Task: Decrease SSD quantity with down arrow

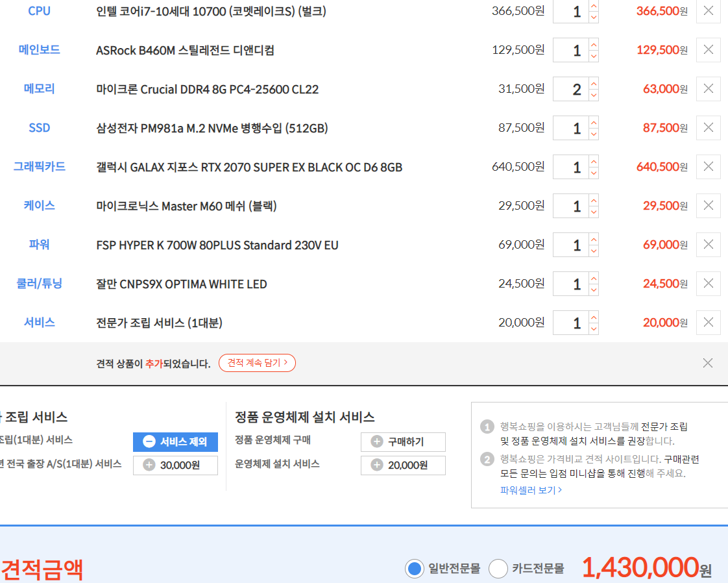Action: (x=593, y=134)
